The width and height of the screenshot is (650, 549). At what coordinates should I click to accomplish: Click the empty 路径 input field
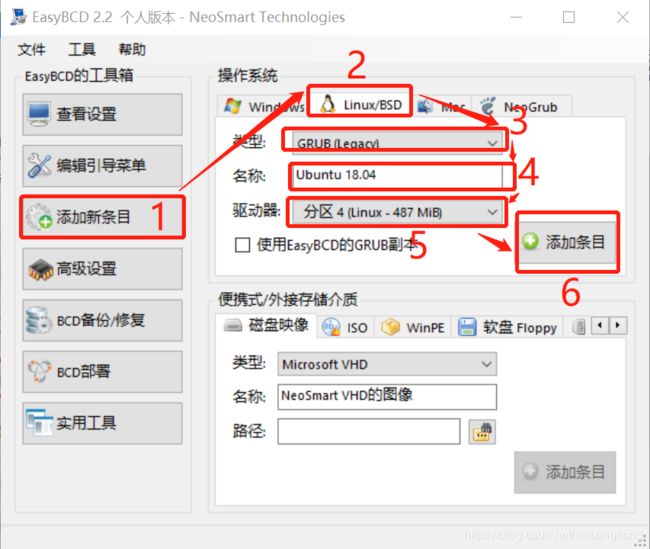[369, 431]
